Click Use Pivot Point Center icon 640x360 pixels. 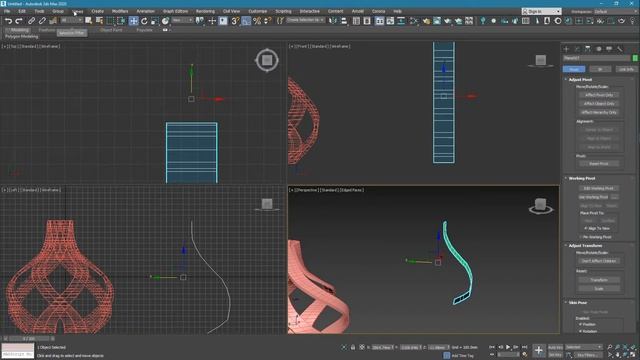pos(200,21)
